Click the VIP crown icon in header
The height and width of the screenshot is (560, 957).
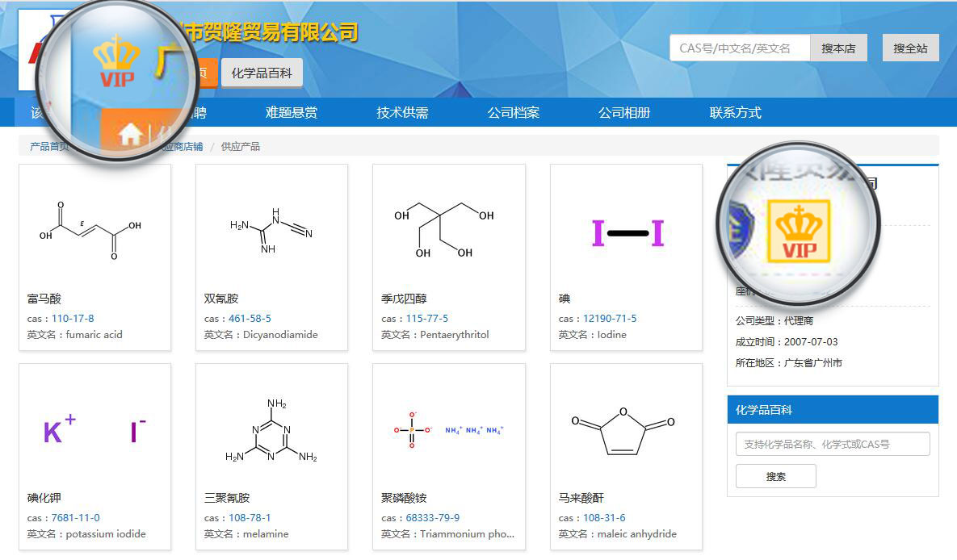[116, 61]
